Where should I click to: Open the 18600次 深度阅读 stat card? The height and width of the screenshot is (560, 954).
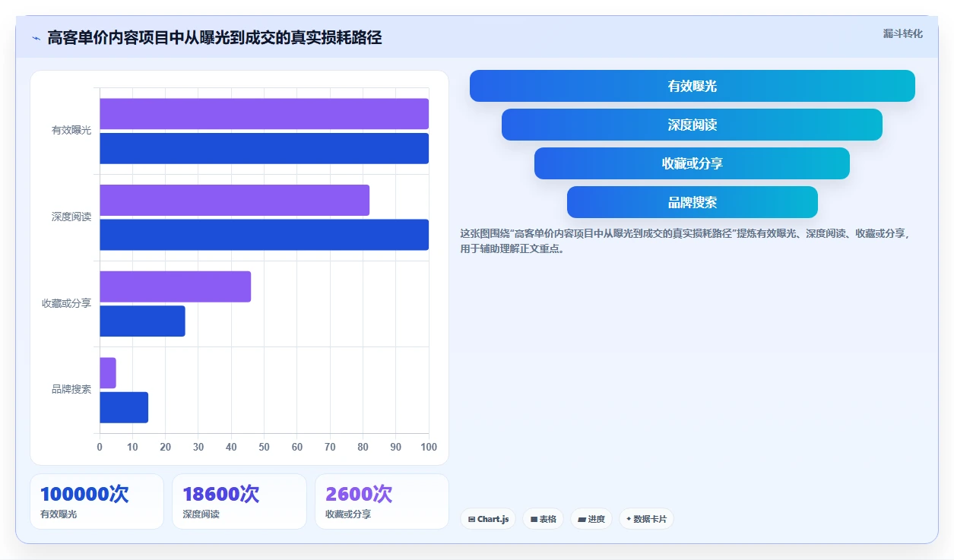[239, 501]
